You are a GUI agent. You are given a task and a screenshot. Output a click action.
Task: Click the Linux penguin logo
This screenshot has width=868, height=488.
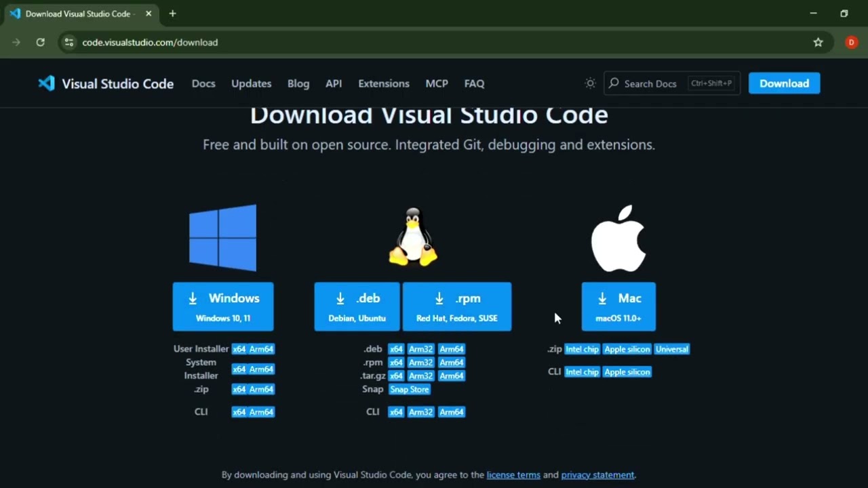[413, 237]
